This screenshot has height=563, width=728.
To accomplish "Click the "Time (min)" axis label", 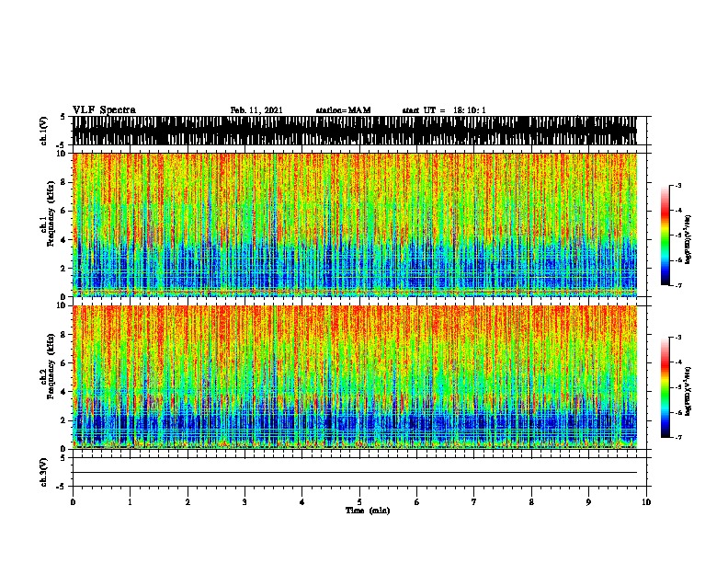I will [368, 511].
